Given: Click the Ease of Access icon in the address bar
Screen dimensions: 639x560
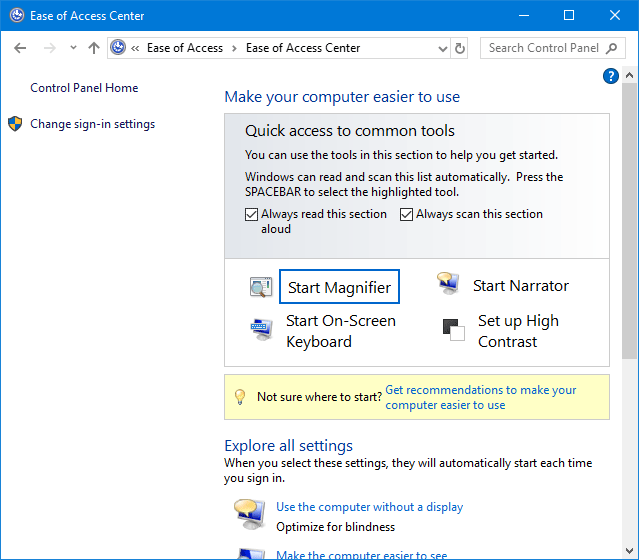Looking at the screenshot, I should pyautogui.click(x=118, y=48).
